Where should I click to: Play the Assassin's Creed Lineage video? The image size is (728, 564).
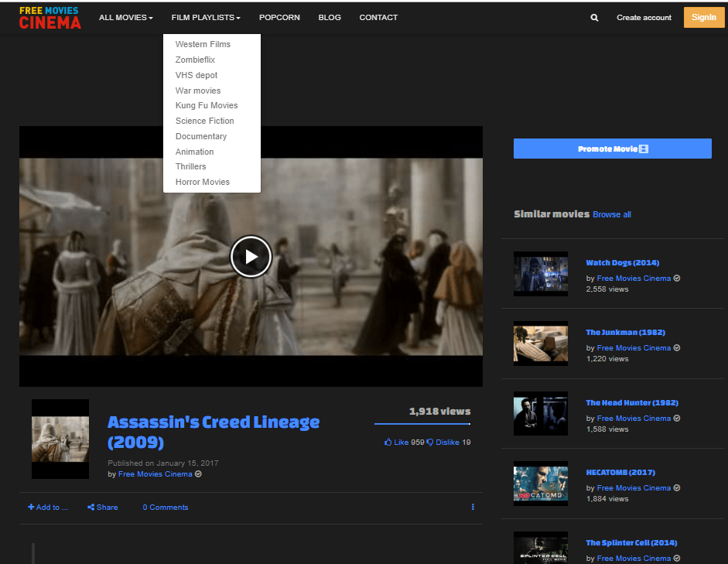pyautogui.click(x=251, y=256)
